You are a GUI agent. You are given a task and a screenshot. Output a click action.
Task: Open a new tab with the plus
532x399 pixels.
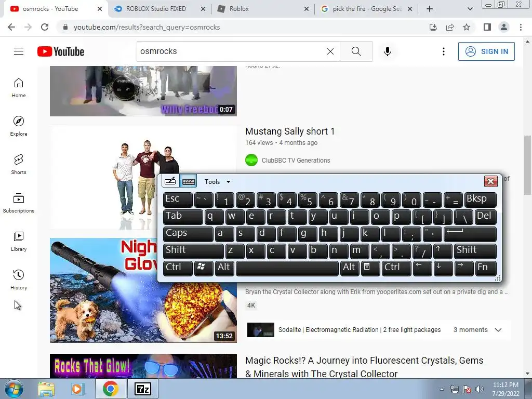430,9
